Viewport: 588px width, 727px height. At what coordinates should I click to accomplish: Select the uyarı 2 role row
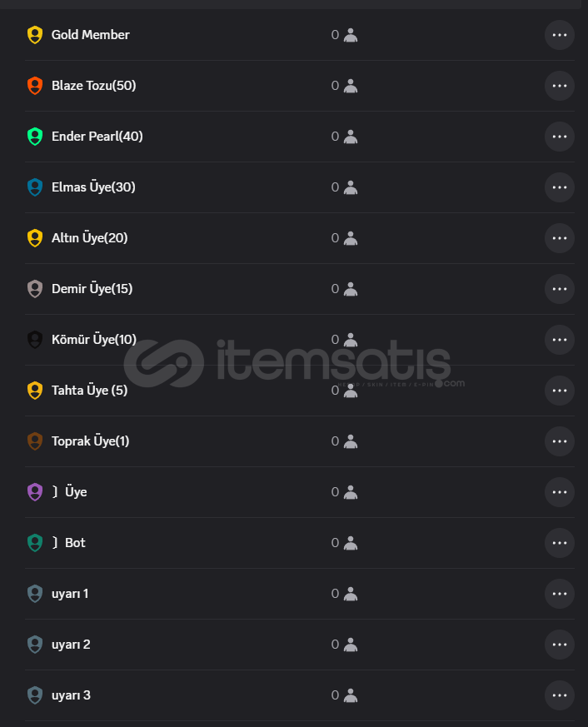(x=300, y=645)
